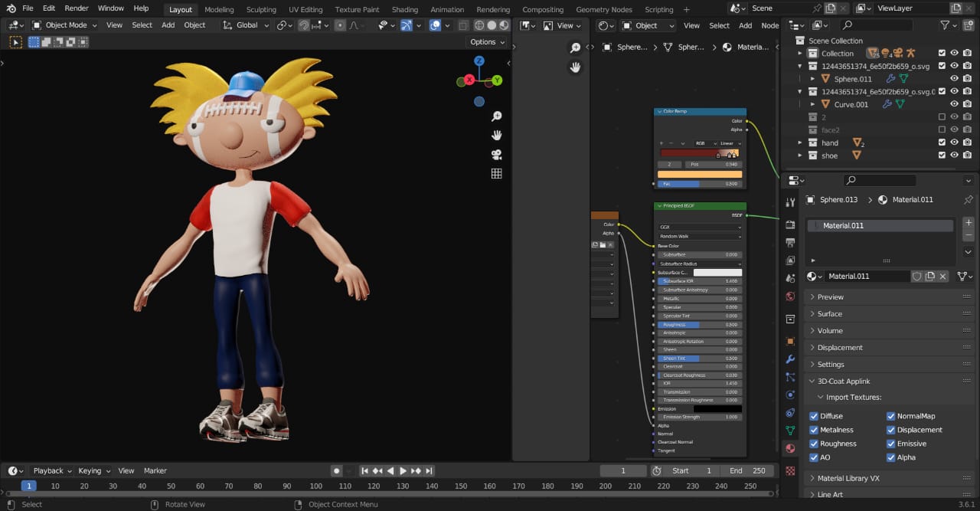Uncheck the Diffuse import texture checkbox
The image size is (980, 511).
[x=814, y=416]
